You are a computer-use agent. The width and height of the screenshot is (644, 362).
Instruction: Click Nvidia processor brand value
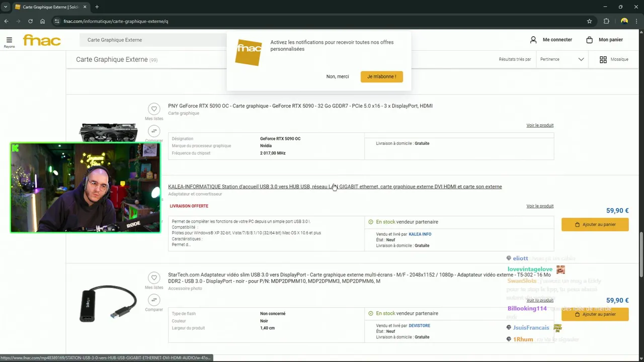(x=266, y=146)
